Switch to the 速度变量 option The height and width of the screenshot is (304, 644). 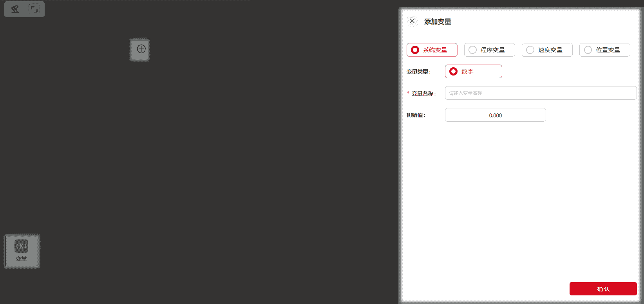tap(547, 50)
